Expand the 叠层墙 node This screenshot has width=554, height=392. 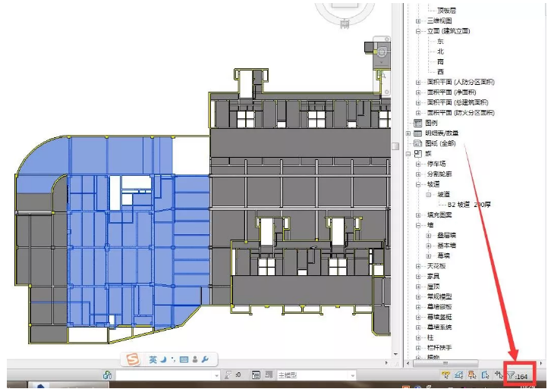429,236
